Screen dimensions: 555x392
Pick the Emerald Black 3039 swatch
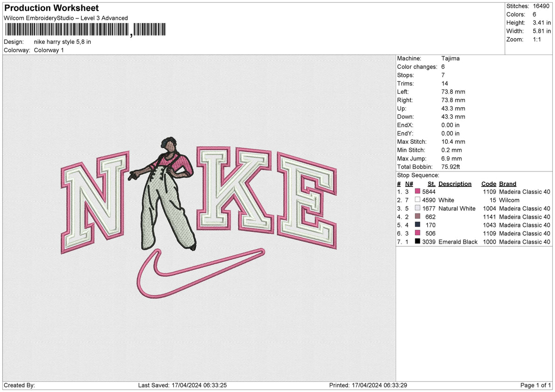click(418, 242)
